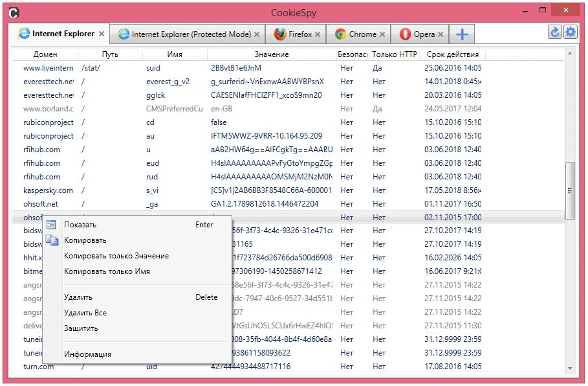Choose Защитить from context menu
Image resolution: width=588 pixels, height=386 pixels.
pos(138,328)
